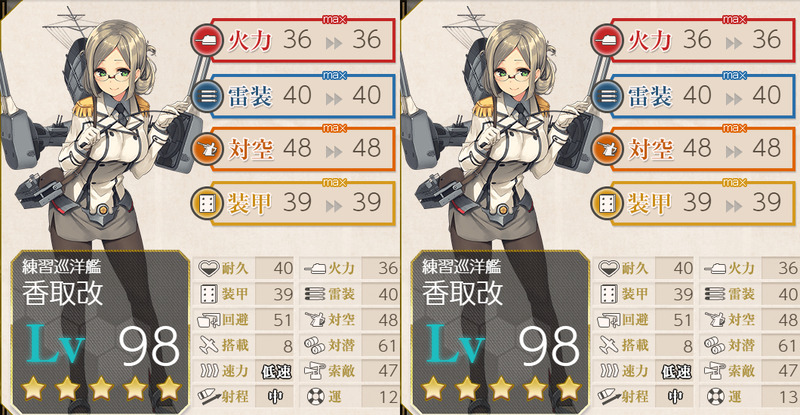Select the yellow armor plate icon in right card
Screen dimensions: 800x415
click(607, 203)
